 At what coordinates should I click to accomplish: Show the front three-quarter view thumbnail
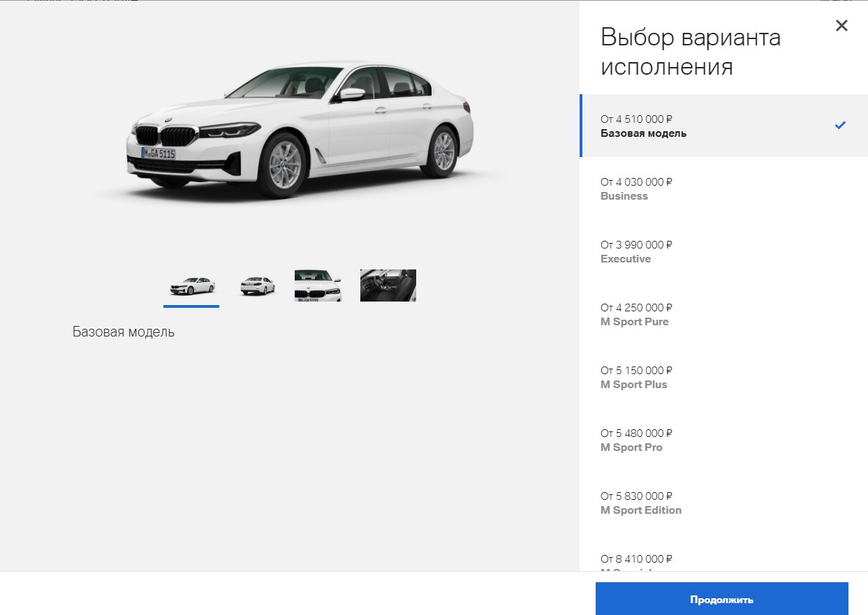(x=191, y=286)
